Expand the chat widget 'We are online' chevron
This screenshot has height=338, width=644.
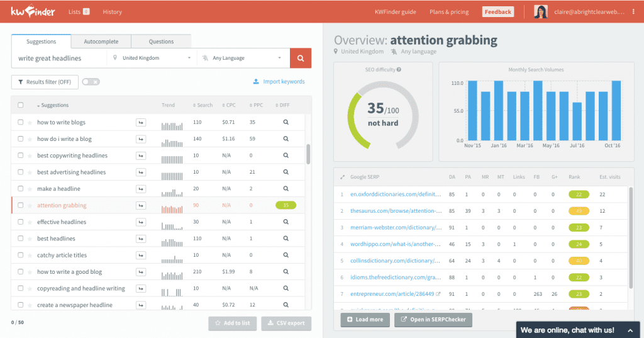pyautogui.click(x=630, y=330)
